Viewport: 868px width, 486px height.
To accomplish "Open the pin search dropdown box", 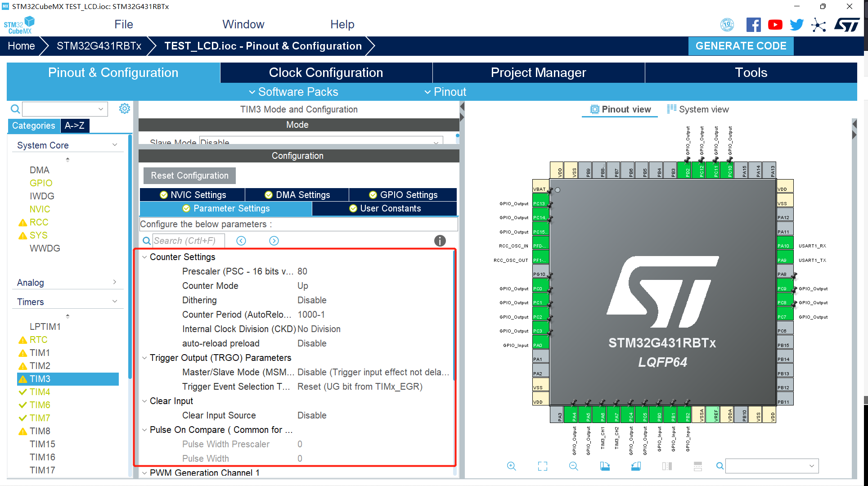I will coord(772,466).
